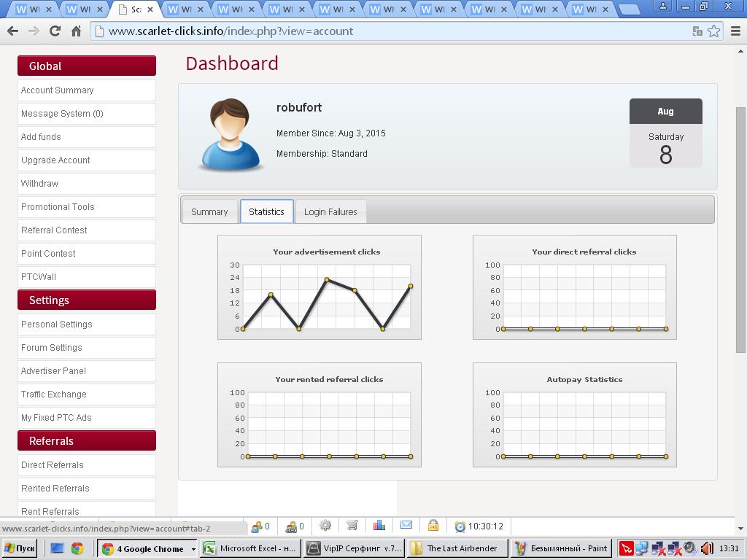Screen dimensions: 747x560
Task: Click the volume speaker tray icon
Action: click(707, 548)
